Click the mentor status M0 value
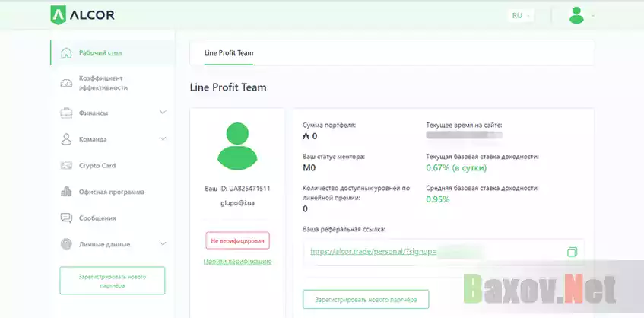This screenshot has width=644, height=318. coord(309,168)
